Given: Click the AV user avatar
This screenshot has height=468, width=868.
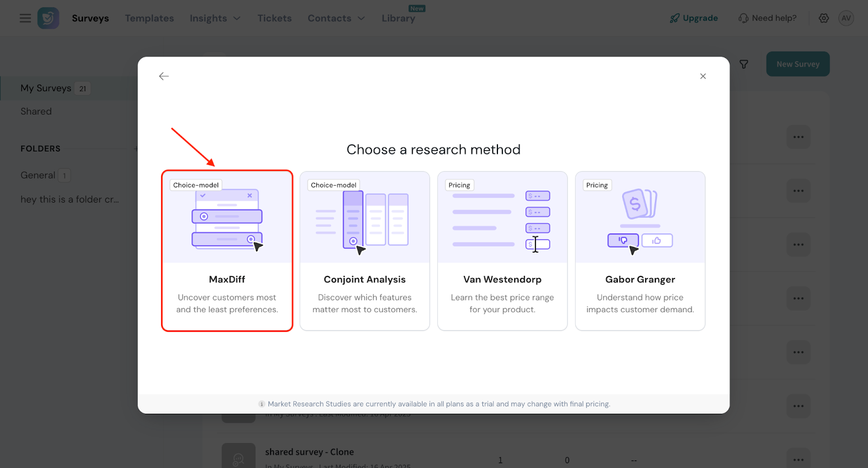Looking at the screenshot, I should coord(846,18).
